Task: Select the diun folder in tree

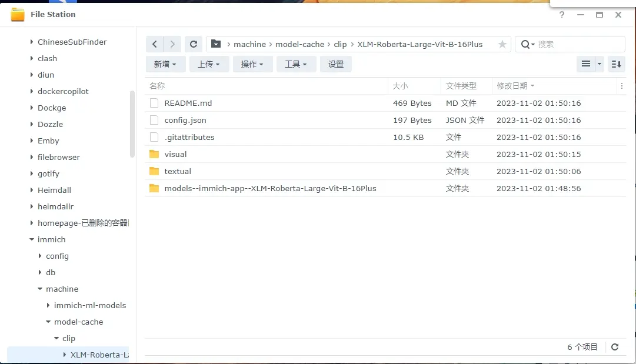Action: pos(46,75)
